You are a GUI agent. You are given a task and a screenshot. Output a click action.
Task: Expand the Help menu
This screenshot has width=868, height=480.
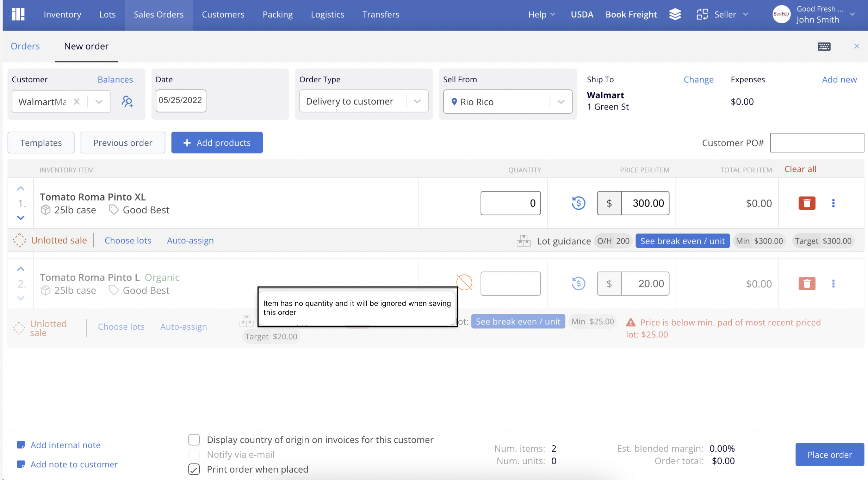click(542, 14)
